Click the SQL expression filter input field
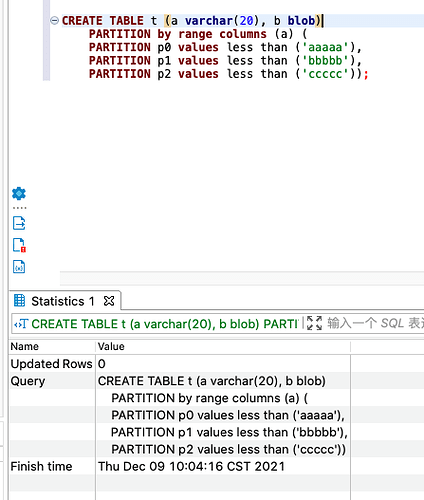 [375, 323]
